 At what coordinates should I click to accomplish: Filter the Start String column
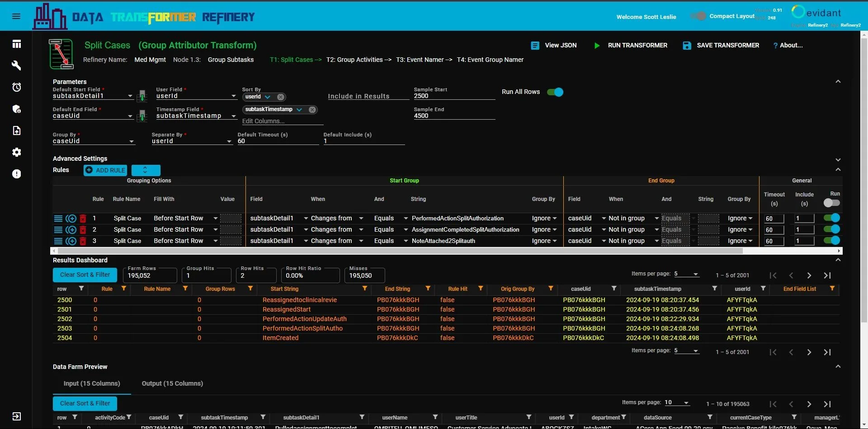[364, 289]
